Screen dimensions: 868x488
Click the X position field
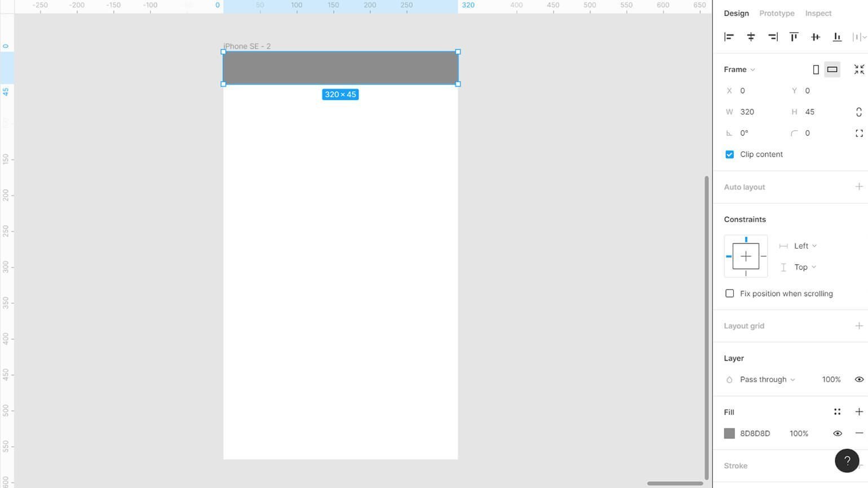(x=755, y=91)
